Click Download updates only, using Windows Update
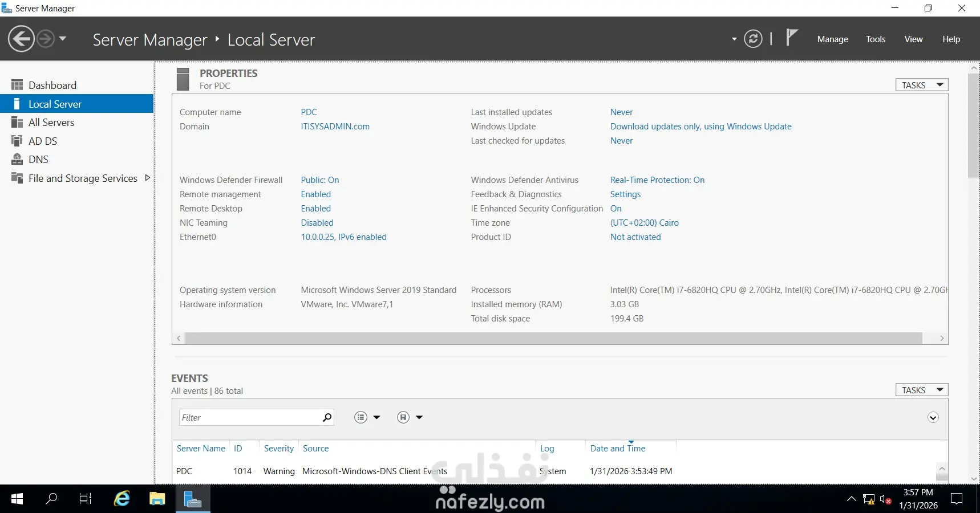 [700, 127]
